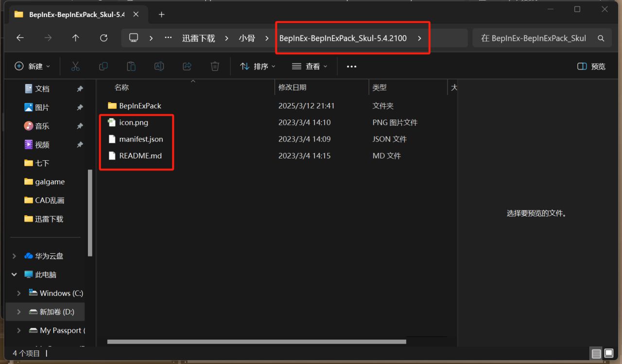This screenshot has width=622, height=364.
Task: Sort by 名称 column header
Action: (121, 87)
